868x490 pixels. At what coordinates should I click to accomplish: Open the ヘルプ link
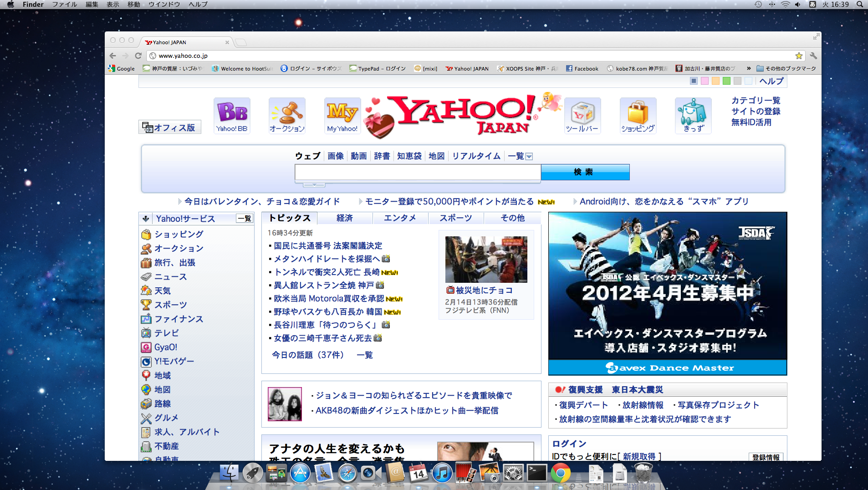click(x=771, y=81)
